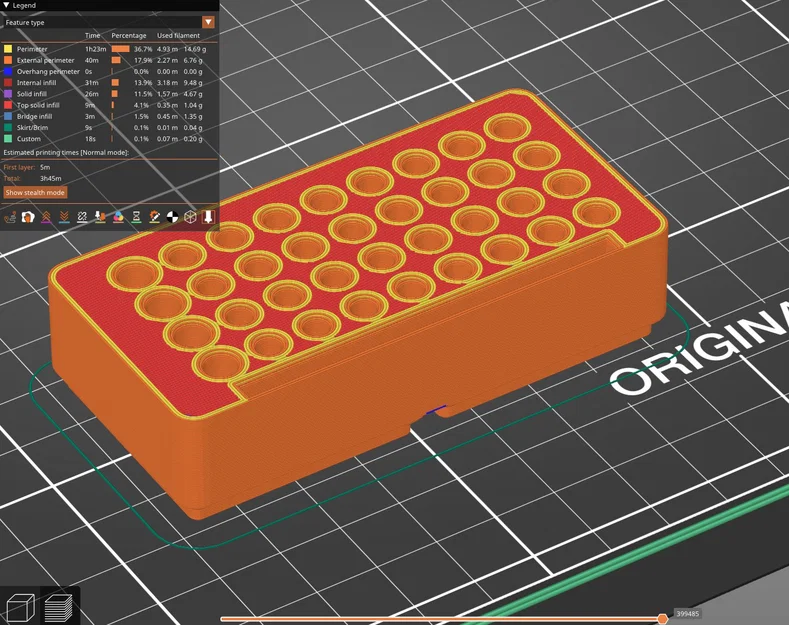
Task: Toggle Internal infill feature visibility
Action: tap(105, 83)
